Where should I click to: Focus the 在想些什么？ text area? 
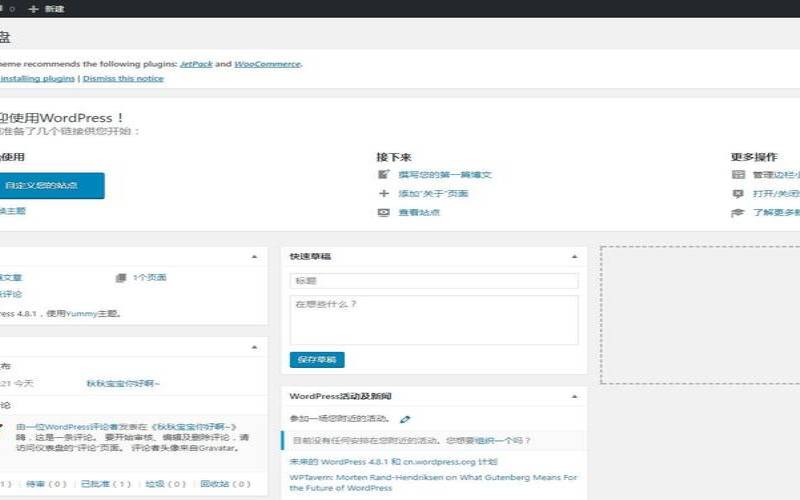pos(434,320)
